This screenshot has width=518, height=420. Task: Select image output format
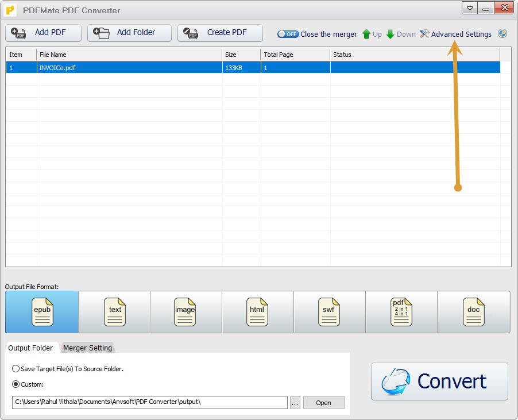(186, 312)
